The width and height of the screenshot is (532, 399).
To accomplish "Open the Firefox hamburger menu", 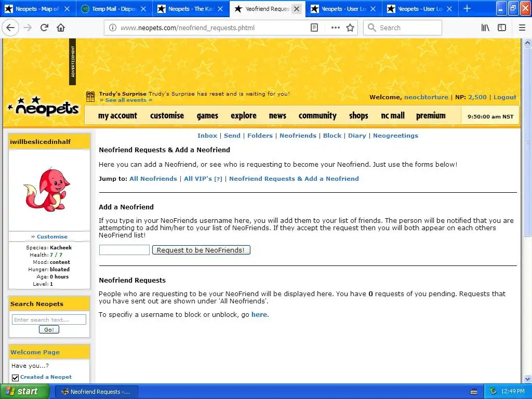I will [x=522, y=28].
